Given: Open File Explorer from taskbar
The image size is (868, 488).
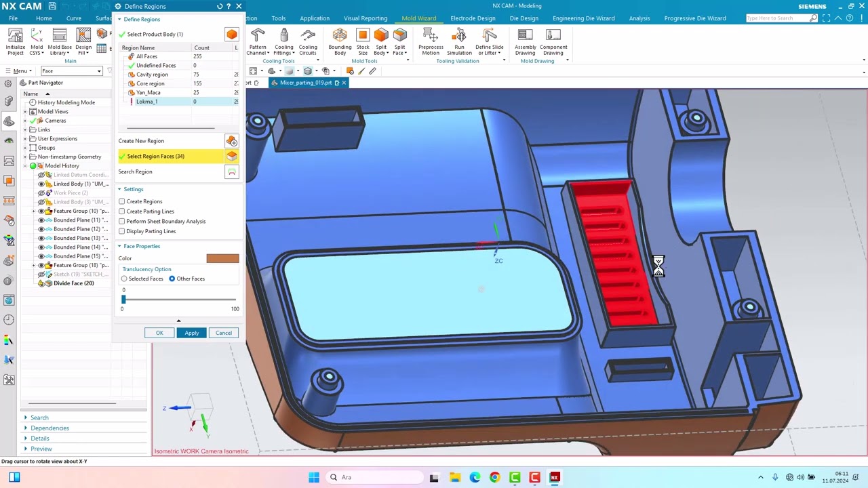Looking at the screenshot, I should (x=454, y=477).
